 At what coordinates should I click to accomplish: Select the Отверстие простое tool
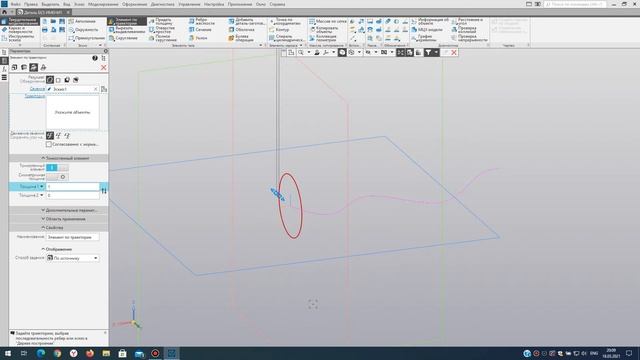point(162,30)
